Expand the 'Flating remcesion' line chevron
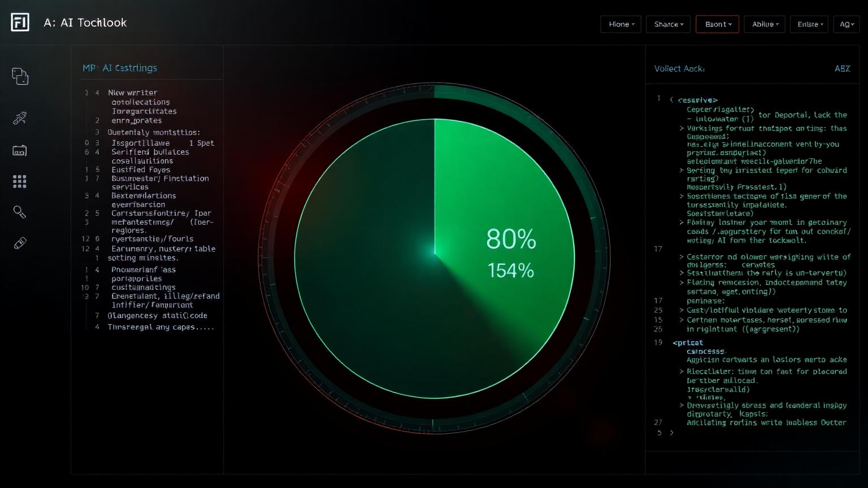The width and height of the screenshot is (868, 488). pos(682,282)
